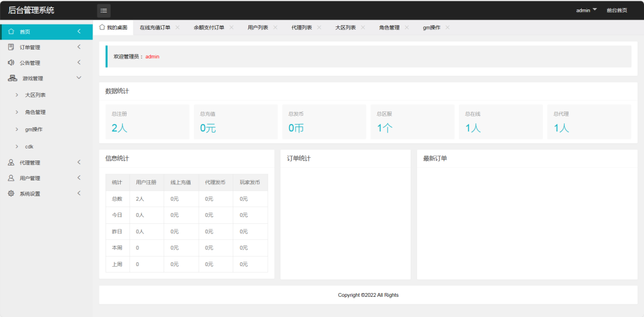Image resolution: width=644 pixels, height=317 pixels.
Task: Click the home icon in sidebar
Action: coord(11,31)
